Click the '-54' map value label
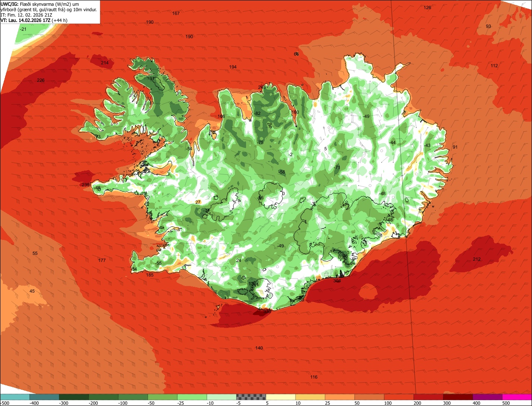The height and width of the screenshot is (406, 532). pyautogui.click(x=189, y=149)
